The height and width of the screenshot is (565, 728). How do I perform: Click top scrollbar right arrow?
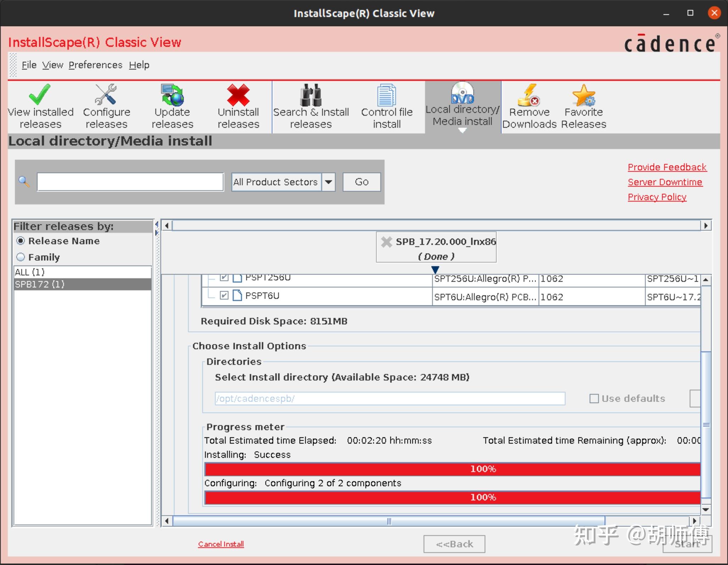pyautogui.click(x=706, y=225)
